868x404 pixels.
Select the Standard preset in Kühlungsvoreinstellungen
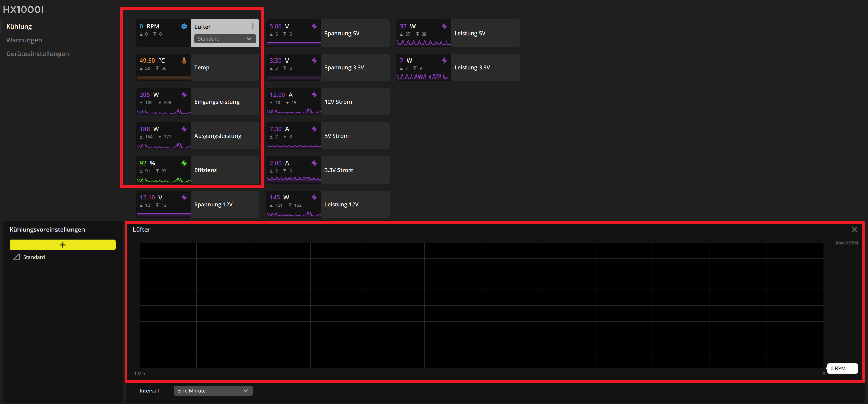click(x=34, y=257)
